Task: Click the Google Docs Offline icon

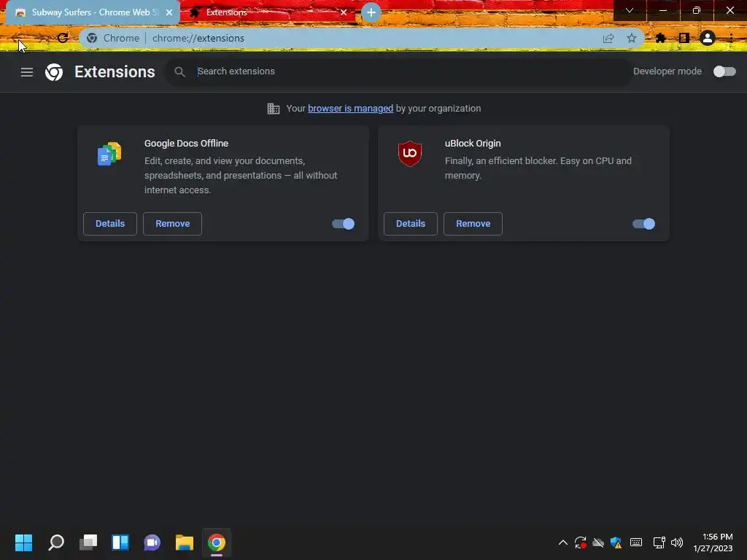Action: 109,154
